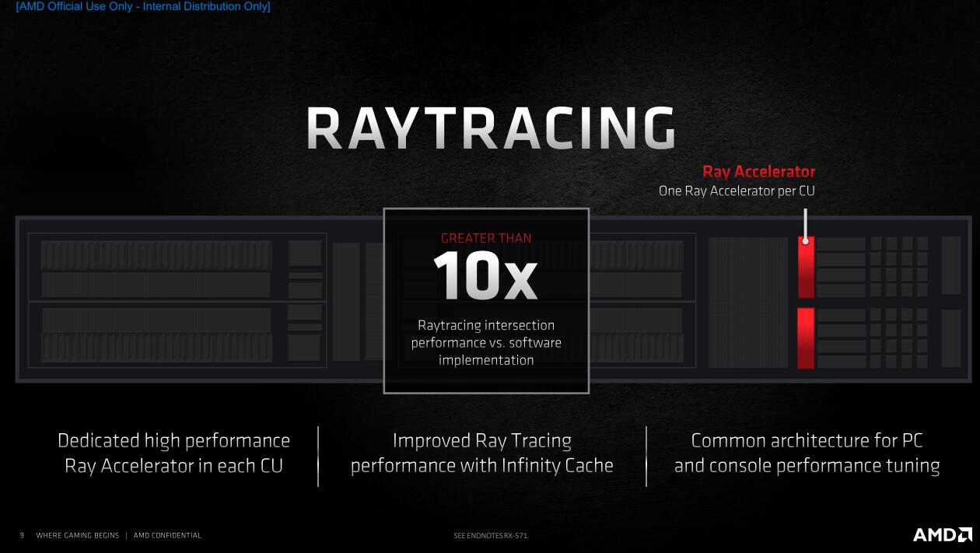Click 'Dedicated high performance Ray Accelerator in each CU'
This screenshot has width=980, height=553.
(173, 453)
